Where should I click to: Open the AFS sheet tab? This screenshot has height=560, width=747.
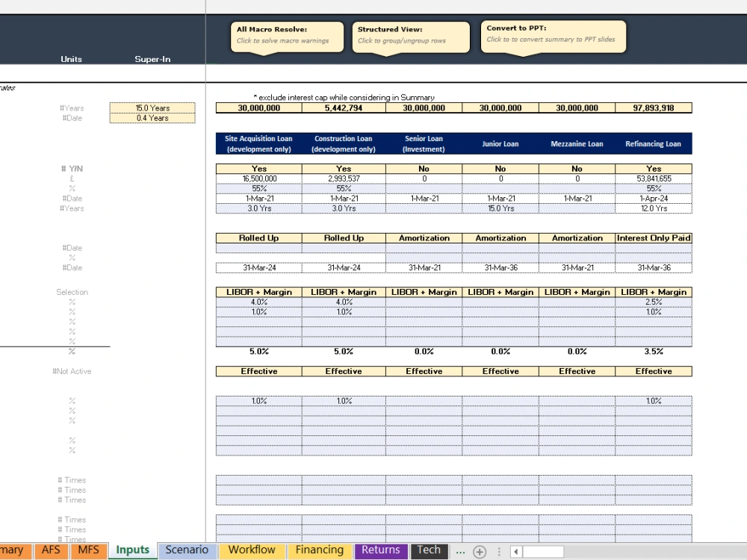pyautogui.click(x=50, y=550)
